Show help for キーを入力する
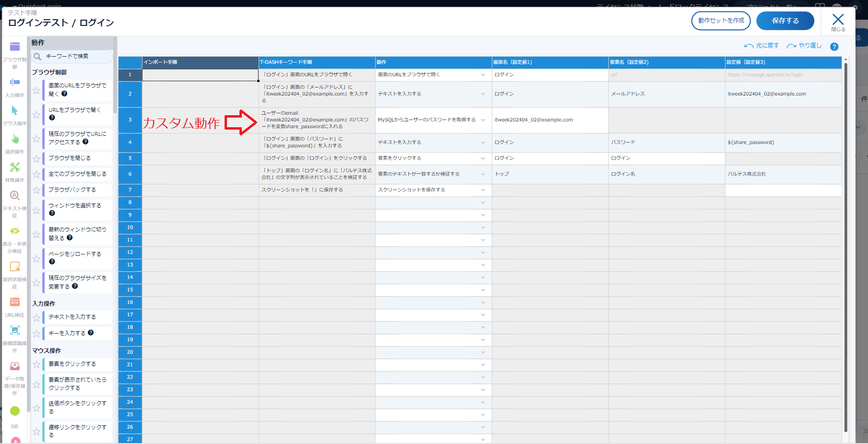This screenshot has height=444, width=868. [x=91, y=333]
